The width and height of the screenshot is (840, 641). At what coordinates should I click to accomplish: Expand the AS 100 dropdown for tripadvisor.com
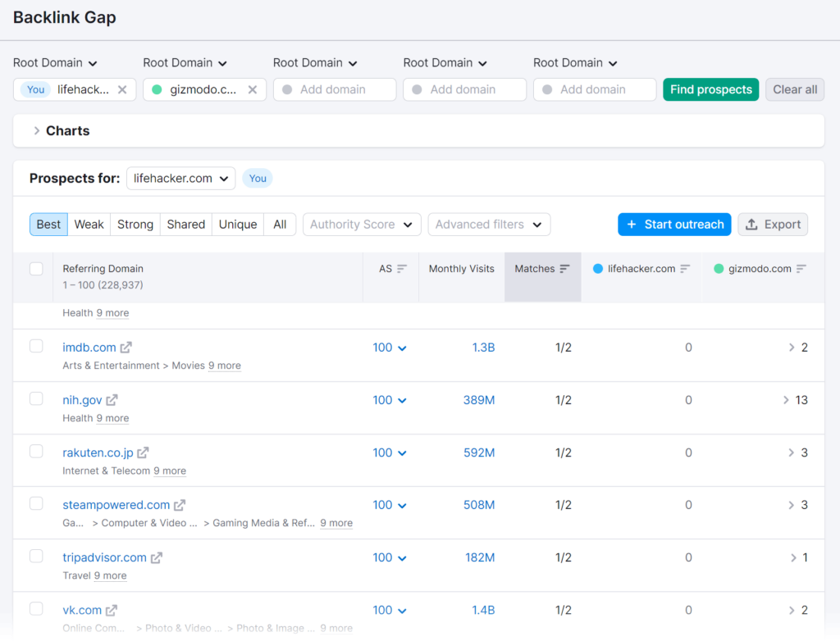point(390,557)
